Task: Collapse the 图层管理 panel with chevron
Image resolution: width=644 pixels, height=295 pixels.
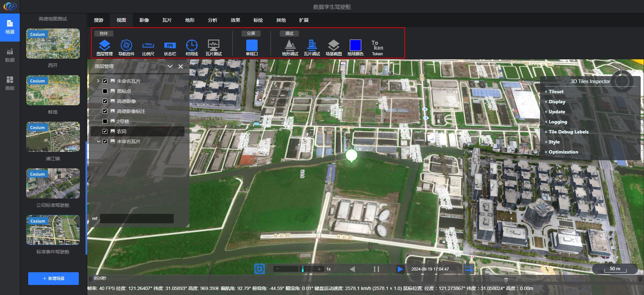Action: pyautogui.click(x=170, y=66)
